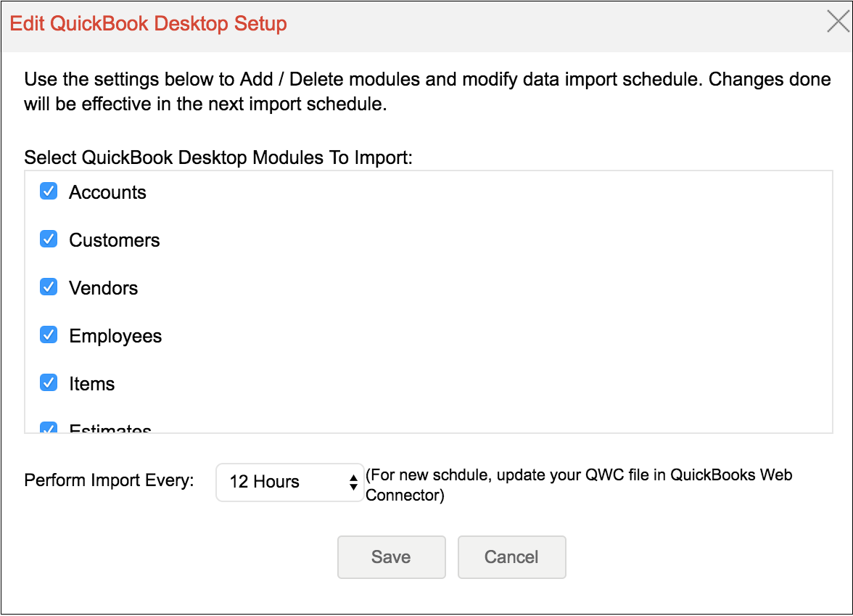Toggle the Employees module checkbox
Viewport: 853px width, 616px height.
point(49,334)
